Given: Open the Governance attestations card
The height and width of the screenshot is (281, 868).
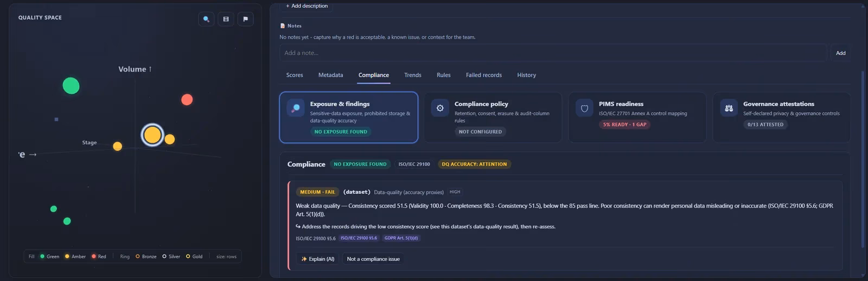Looking at the screenshot, I should [x=782, y=117].
